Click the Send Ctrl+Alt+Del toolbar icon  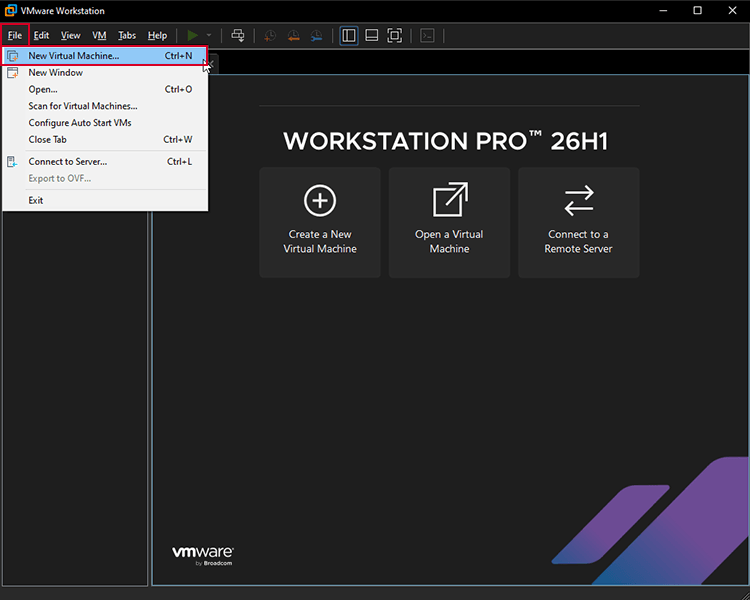(x=238, y=35)
